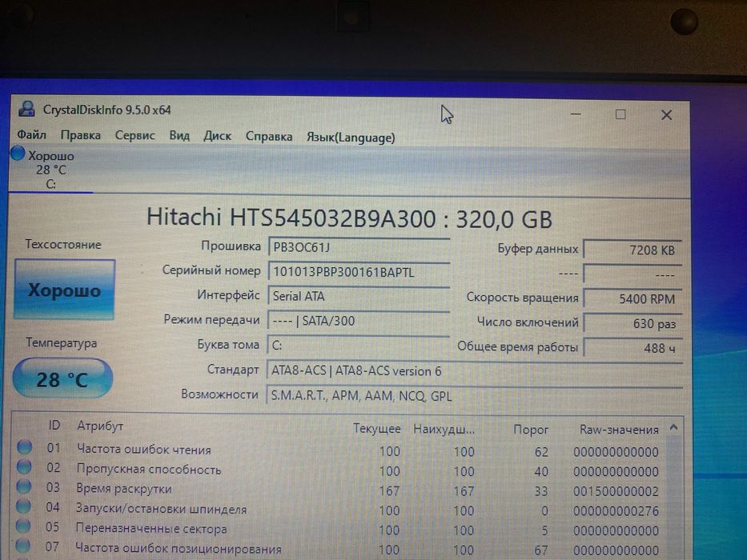
Task: Open the Язык(Language) menu
Action: tap(351, 138)
